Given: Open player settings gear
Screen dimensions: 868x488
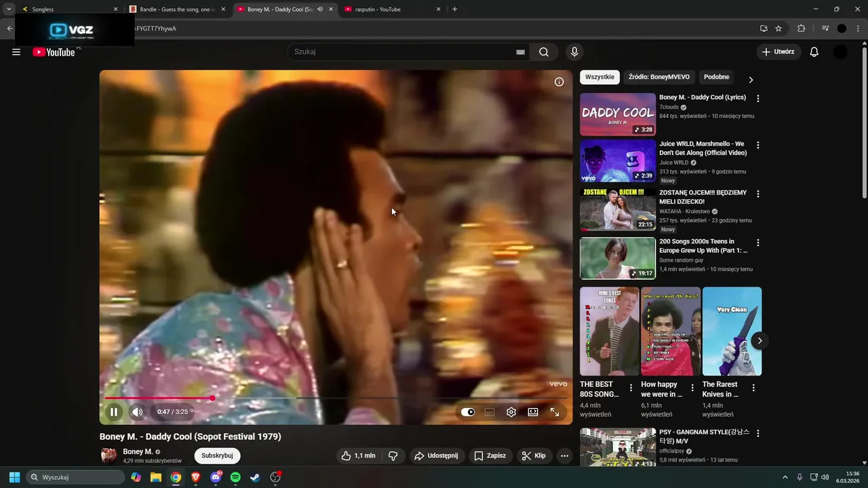Looking at the screenshot, I should [511, 411].
